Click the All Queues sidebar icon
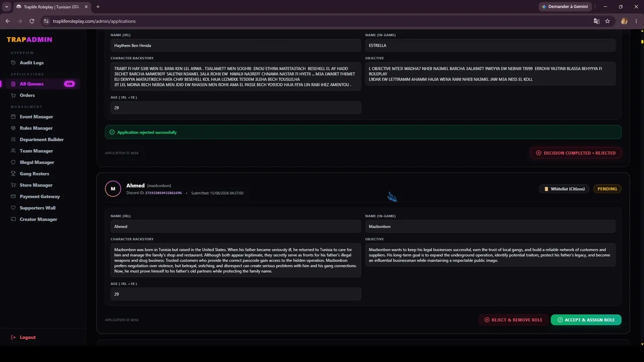 14,84
